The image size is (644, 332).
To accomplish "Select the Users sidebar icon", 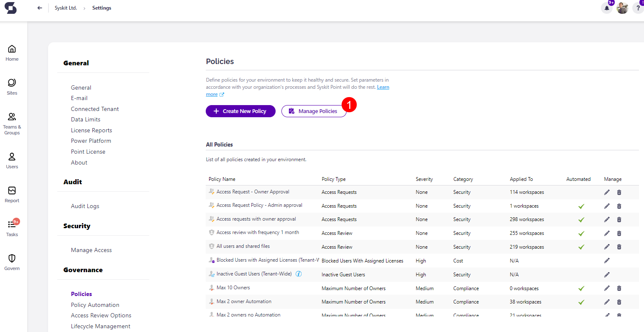I will pyautogui.click(x=12, y=156).
